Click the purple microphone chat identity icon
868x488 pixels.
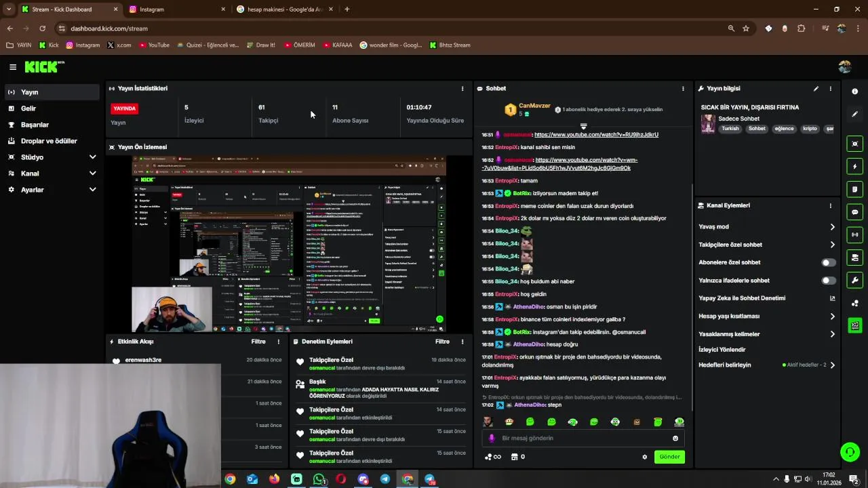tap(492, 438)
